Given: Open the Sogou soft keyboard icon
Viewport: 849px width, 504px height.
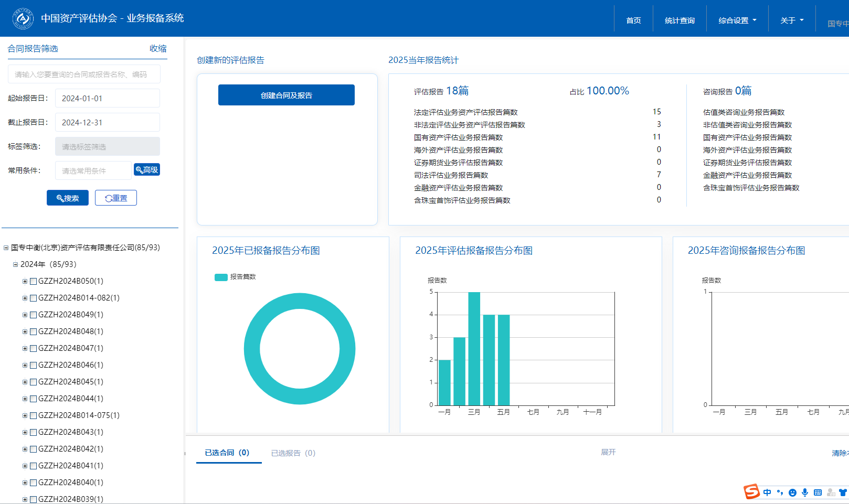Looking at the screenshot, I should pyautogui.click(x=818, y=492).
